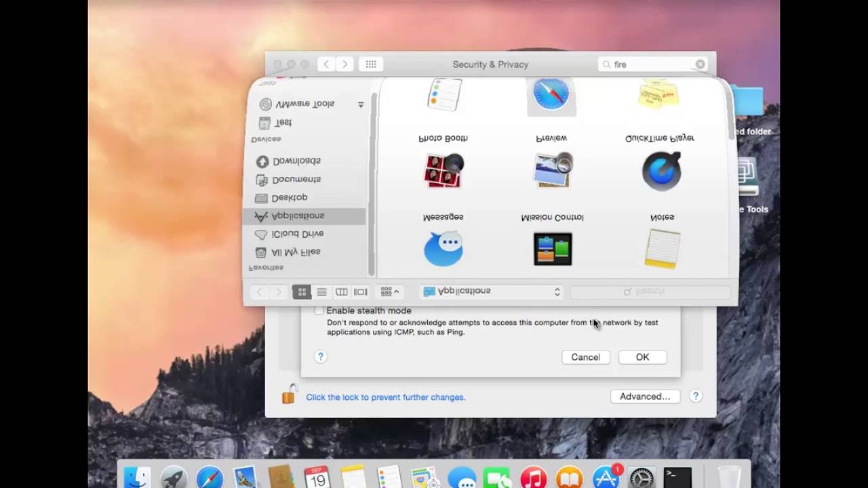Click the file picker sidebar scrollbar
Image resolution: width=868 pixels, height=488 pixels.
tap(372, 183)
